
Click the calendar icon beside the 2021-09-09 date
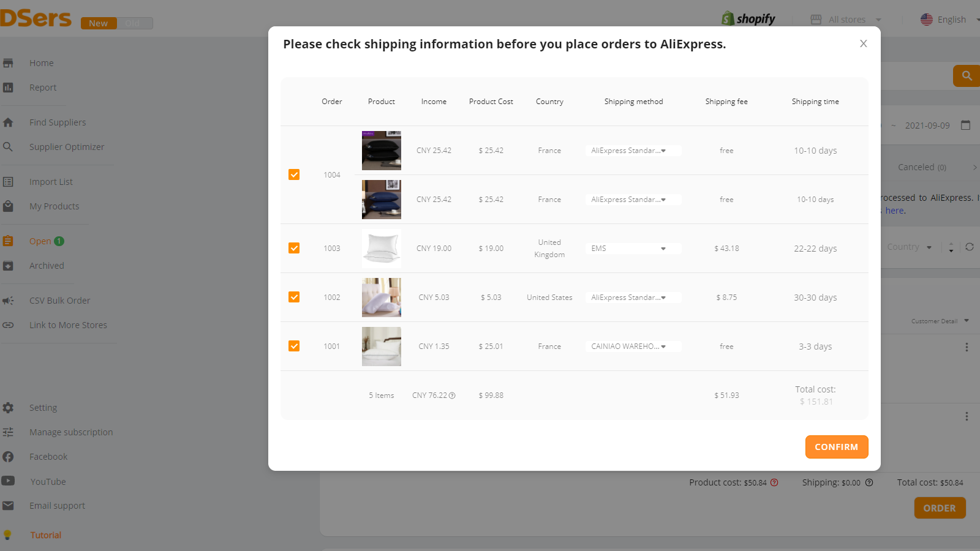click(967, 125)
